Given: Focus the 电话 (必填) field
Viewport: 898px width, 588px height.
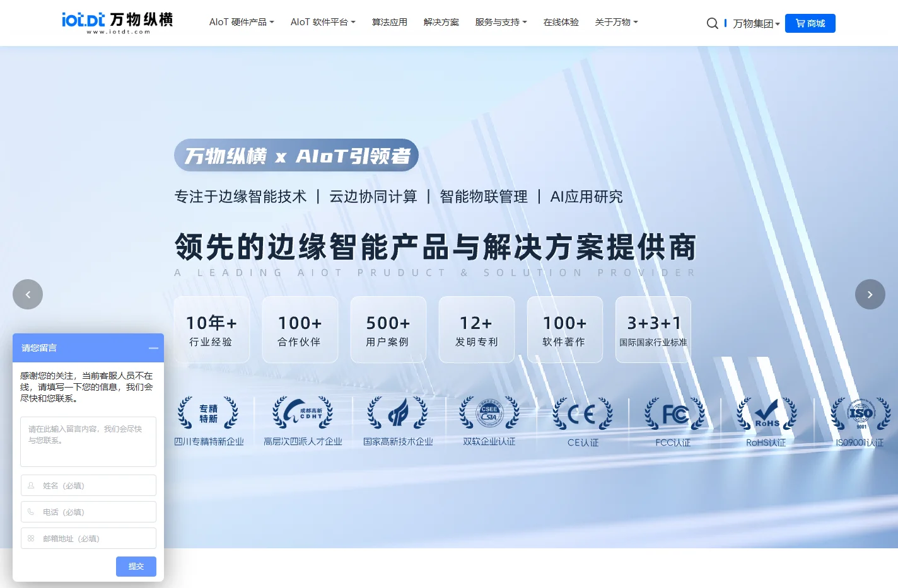Looking at the screenshot, I should click(88, 512).
